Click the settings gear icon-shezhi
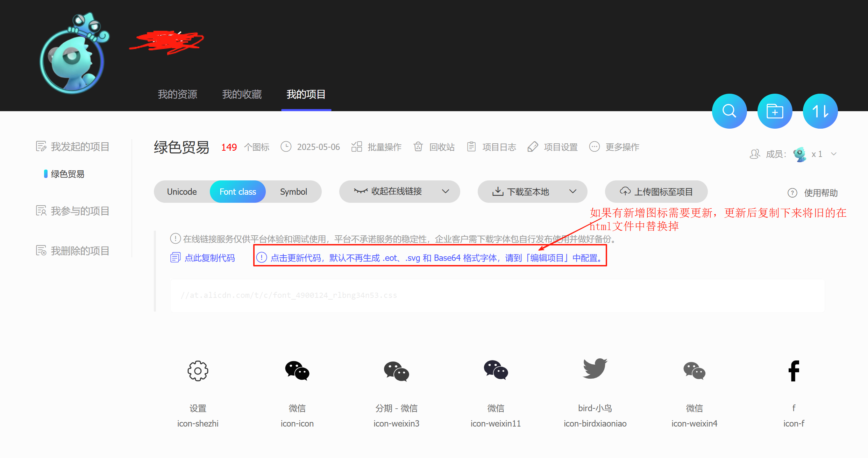This screenshot has height=458, width=868. [198, 371]
